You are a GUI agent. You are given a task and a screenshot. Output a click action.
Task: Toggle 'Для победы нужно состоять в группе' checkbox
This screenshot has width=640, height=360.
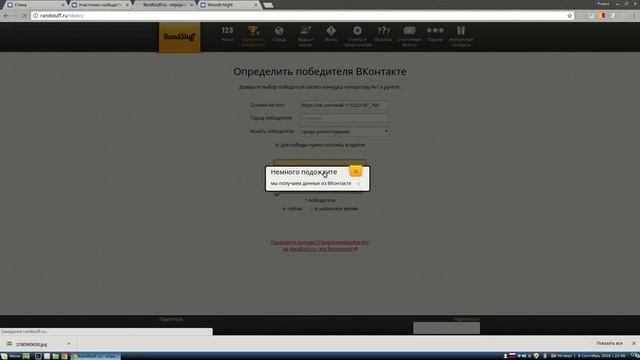click(277, 145)
